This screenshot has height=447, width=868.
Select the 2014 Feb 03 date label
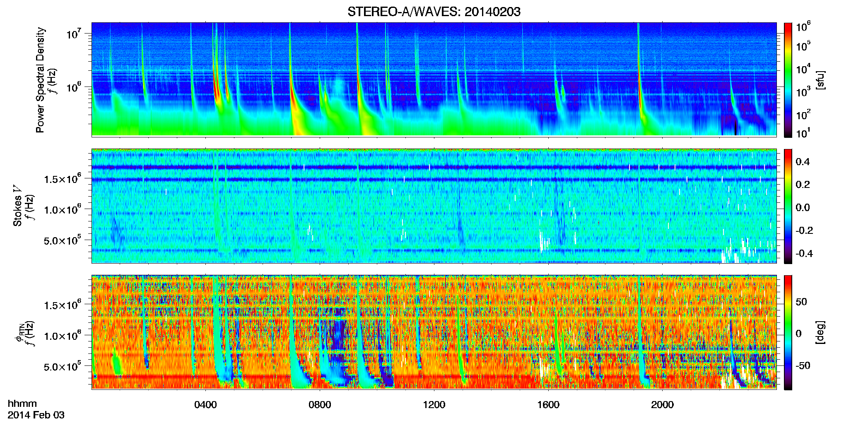tap(36, 415)
